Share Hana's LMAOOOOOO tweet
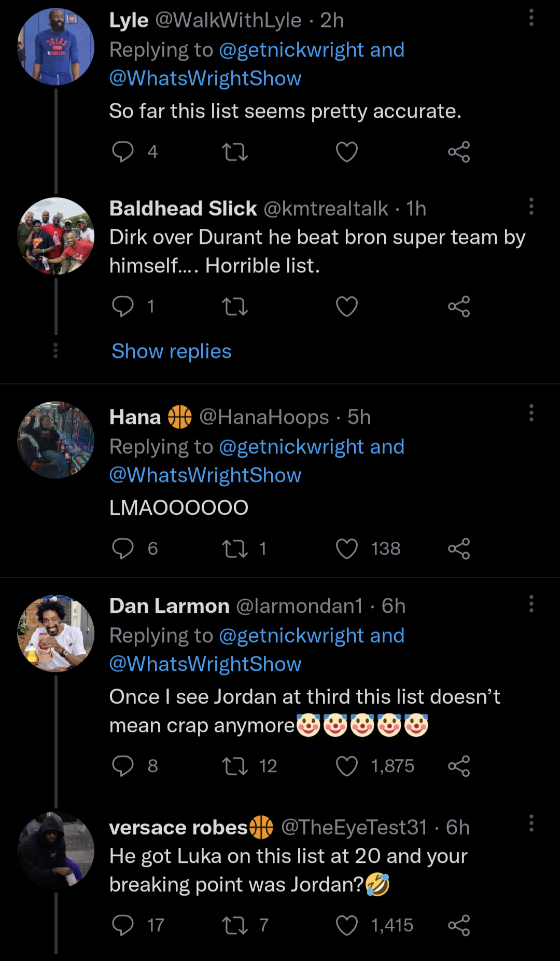The width and height of the screenshot is (560, 961). [459, 548]
